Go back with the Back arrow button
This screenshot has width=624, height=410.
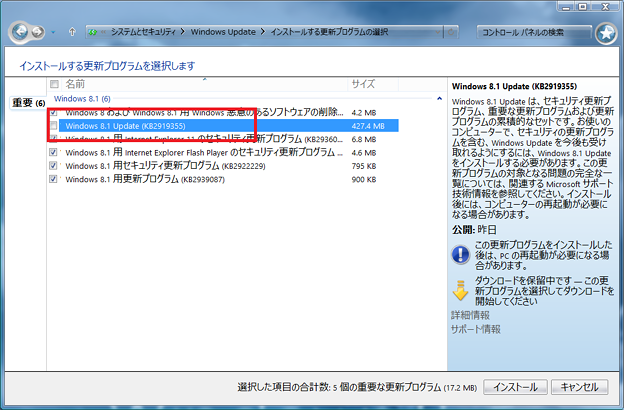point(20,31)
